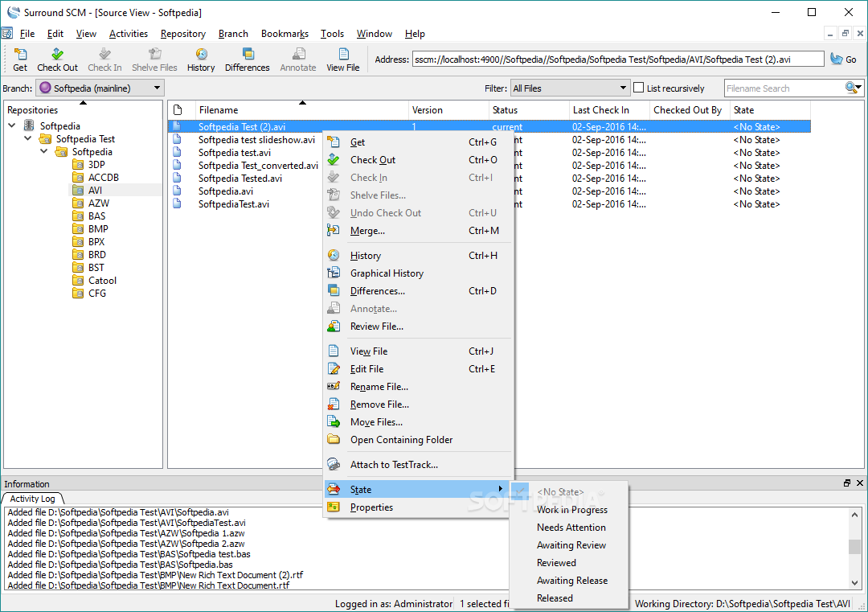Choose View File in the context menu

coord(417,351)
